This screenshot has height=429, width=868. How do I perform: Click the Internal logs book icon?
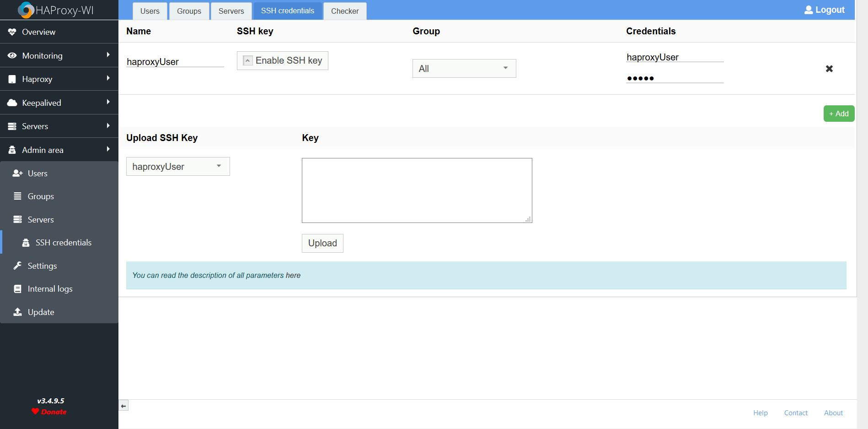pyautogui.click(x=18, y=289)
